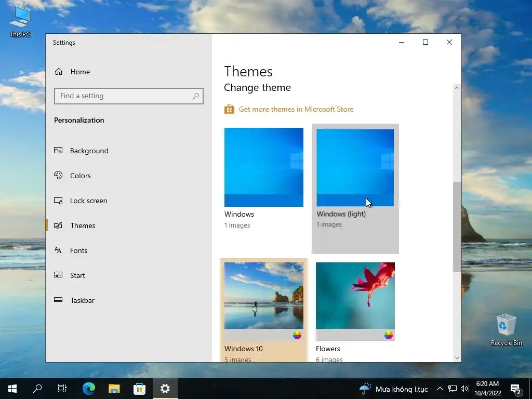
Task: Click the search magnifier in Find a setting
Action: pos(196,96)
